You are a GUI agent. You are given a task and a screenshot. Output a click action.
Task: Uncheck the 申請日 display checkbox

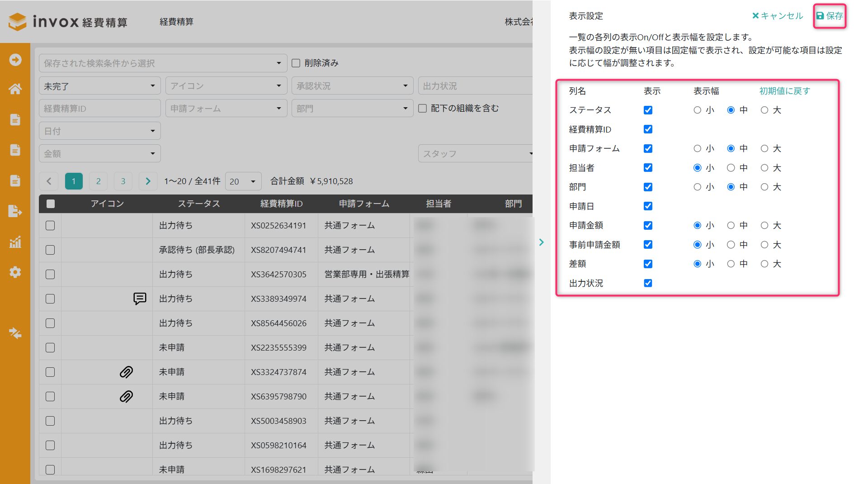pos(648,206)
